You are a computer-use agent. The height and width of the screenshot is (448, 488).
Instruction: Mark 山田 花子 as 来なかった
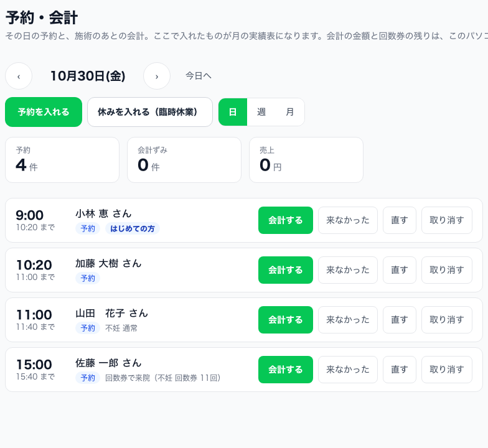coord(348,320)
